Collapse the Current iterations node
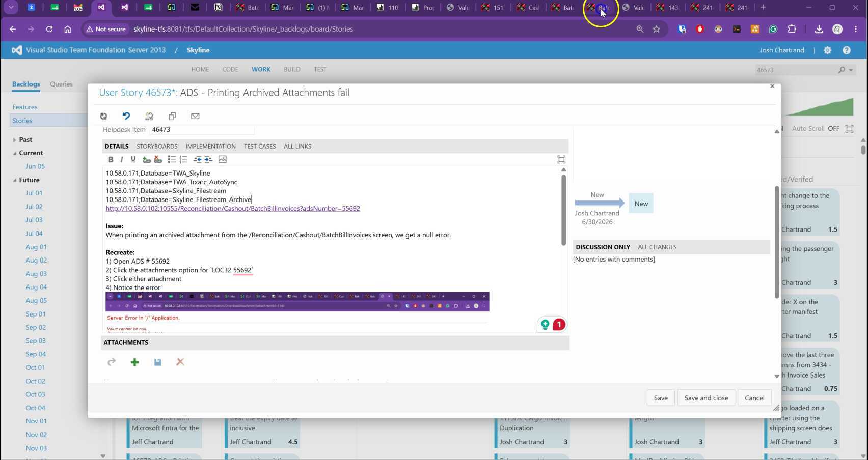 [14, 153]
